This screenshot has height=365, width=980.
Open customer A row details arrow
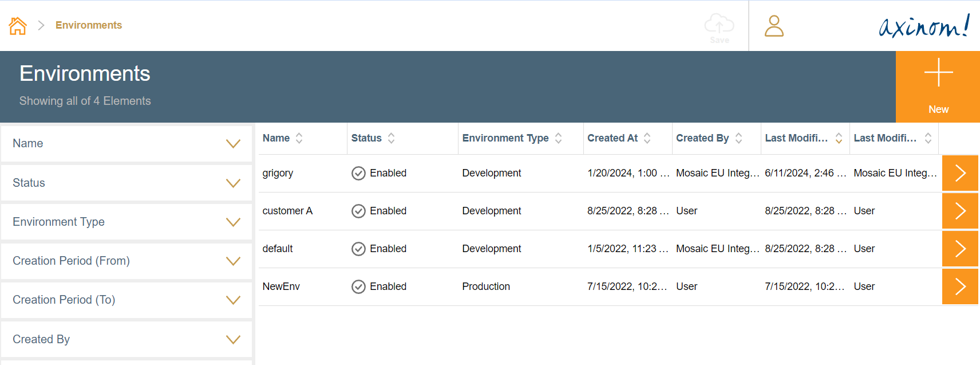[960, 211]
